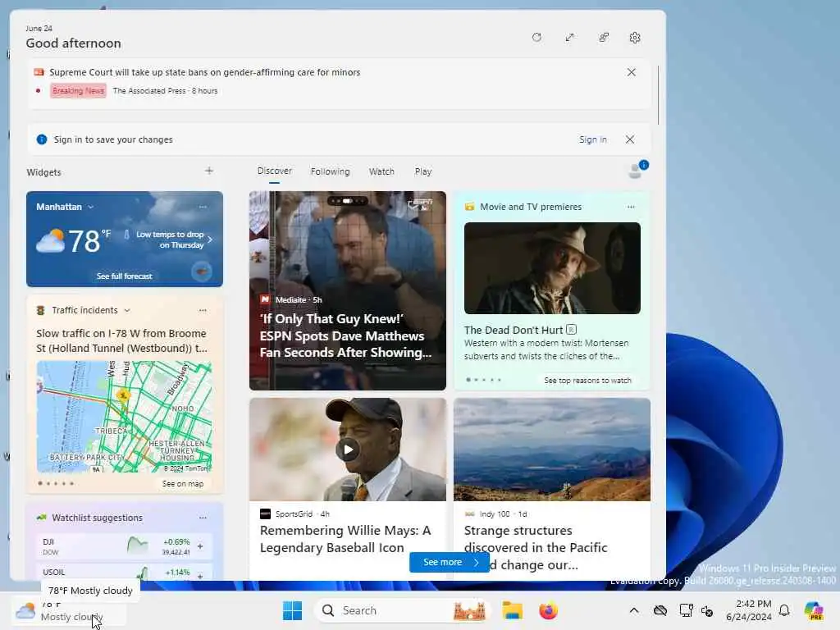Click See on map button
The image size is (840, 630).
[183, 484]
